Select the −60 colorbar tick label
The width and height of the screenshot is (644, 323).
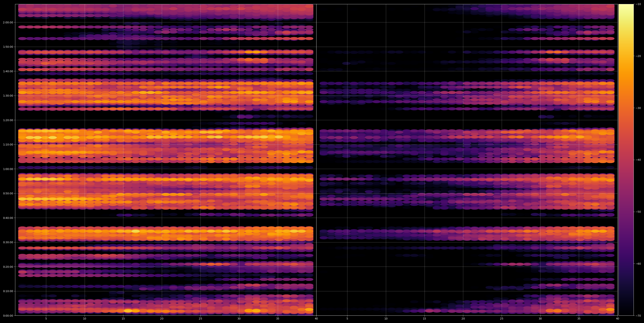(x=638, y=264)
